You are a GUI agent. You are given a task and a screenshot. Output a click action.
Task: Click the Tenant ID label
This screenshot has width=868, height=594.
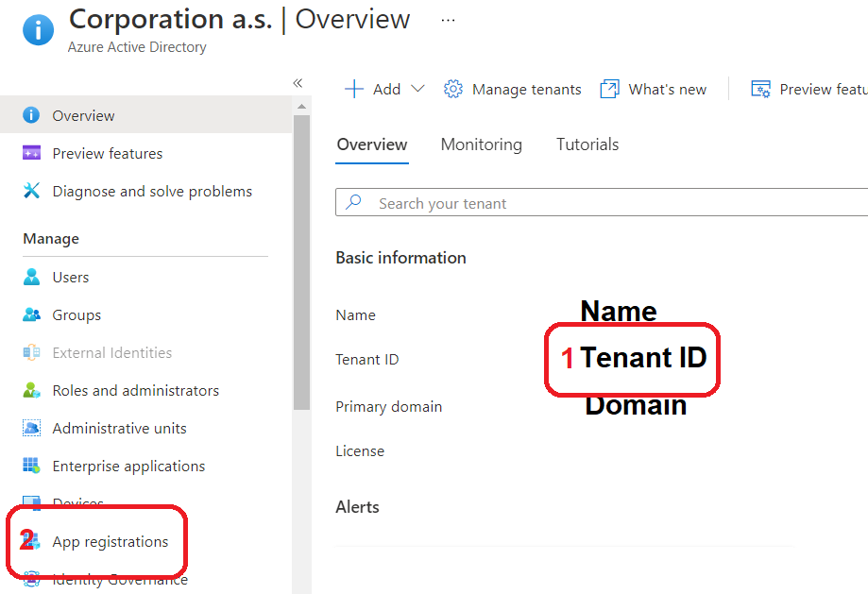(x=367, y=360)
